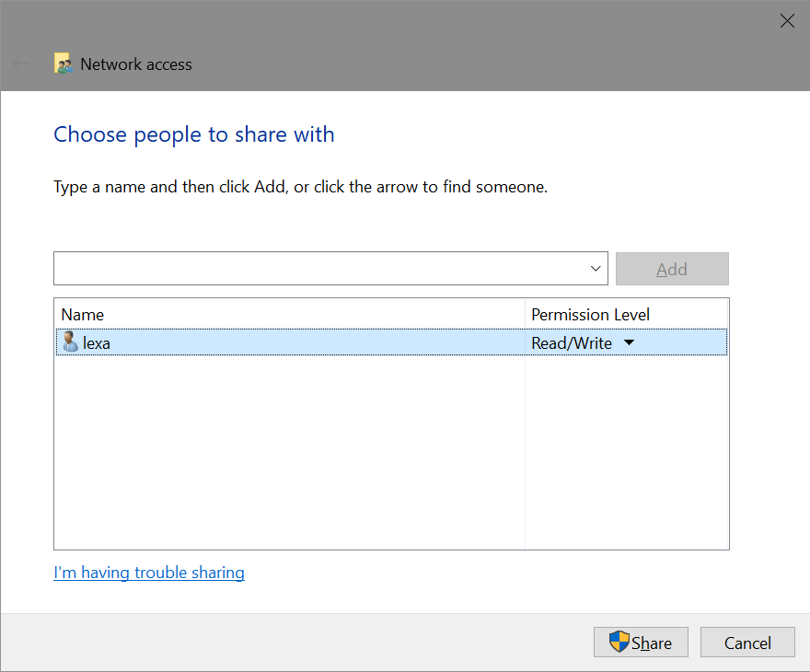
Task: Expand the name combo box arrow
Action: coord(595,269)
